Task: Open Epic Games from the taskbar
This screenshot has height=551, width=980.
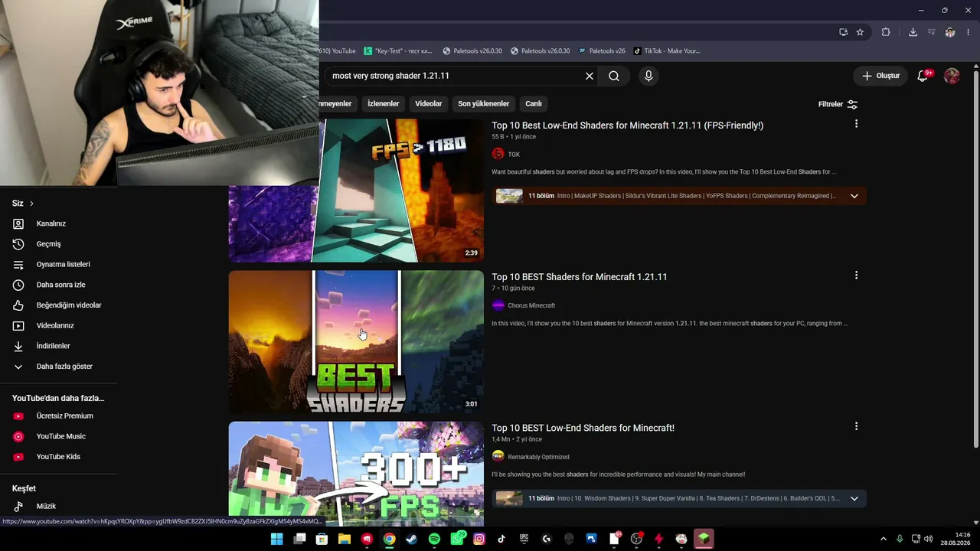Action: coord(524,539)
